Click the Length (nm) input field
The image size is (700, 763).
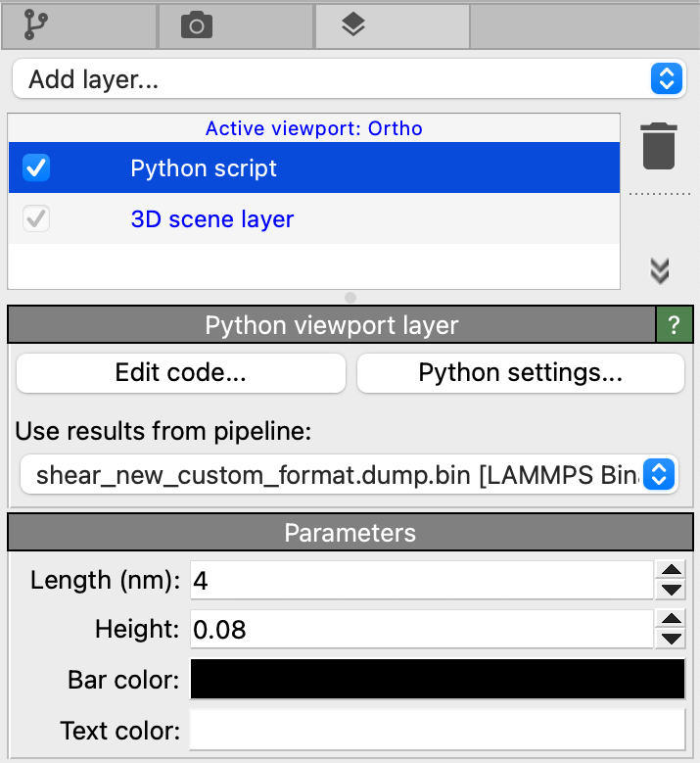(x=421, y=580)
